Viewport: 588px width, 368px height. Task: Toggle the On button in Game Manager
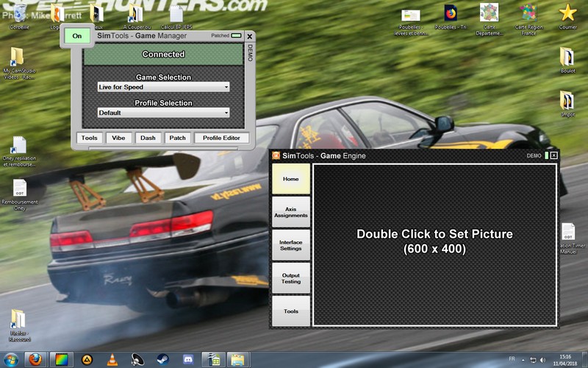(x=77, y=36)
